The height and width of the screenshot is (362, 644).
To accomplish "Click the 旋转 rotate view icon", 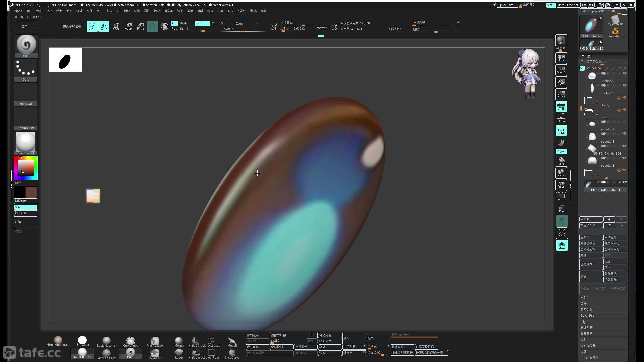I will coord(561,161).
